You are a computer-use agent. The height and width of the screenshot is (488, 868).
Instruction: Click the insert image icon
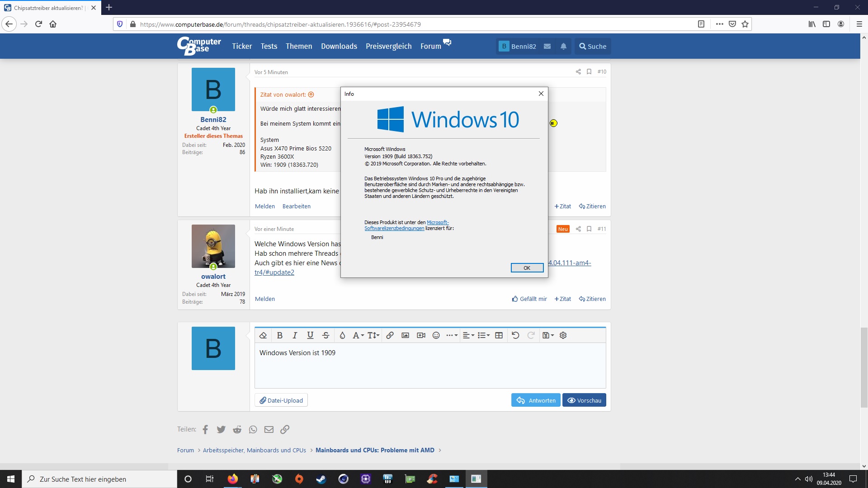pos(405,335)
